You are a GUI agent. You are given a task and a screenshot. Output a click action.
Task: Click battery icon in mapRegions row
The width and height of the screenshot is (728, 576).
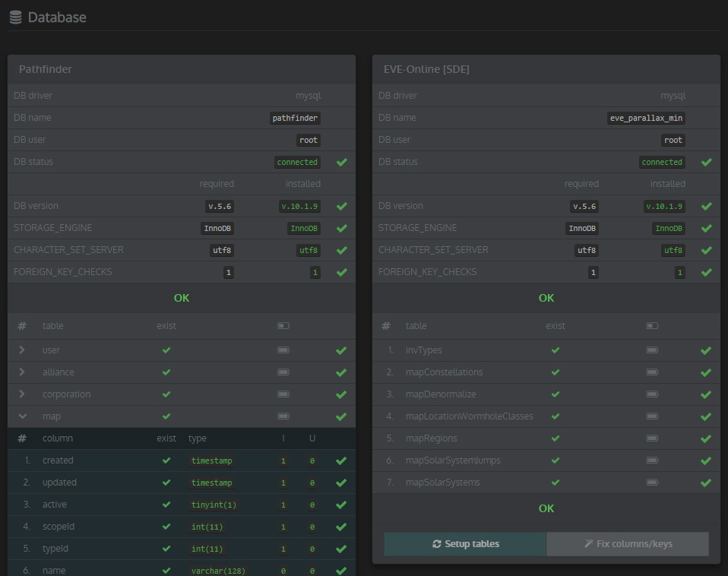(x=652, y=438)
